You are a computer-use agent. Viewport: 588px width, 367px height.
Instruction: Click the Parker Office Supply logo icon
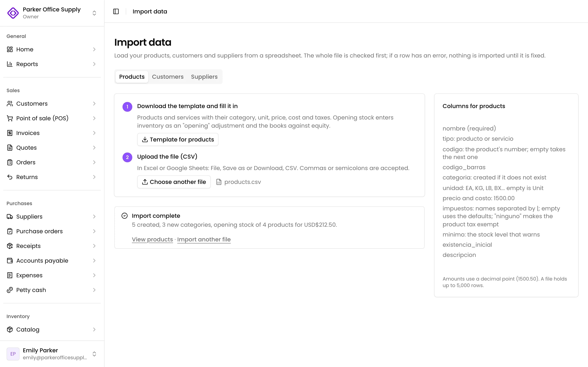[13, 13]
